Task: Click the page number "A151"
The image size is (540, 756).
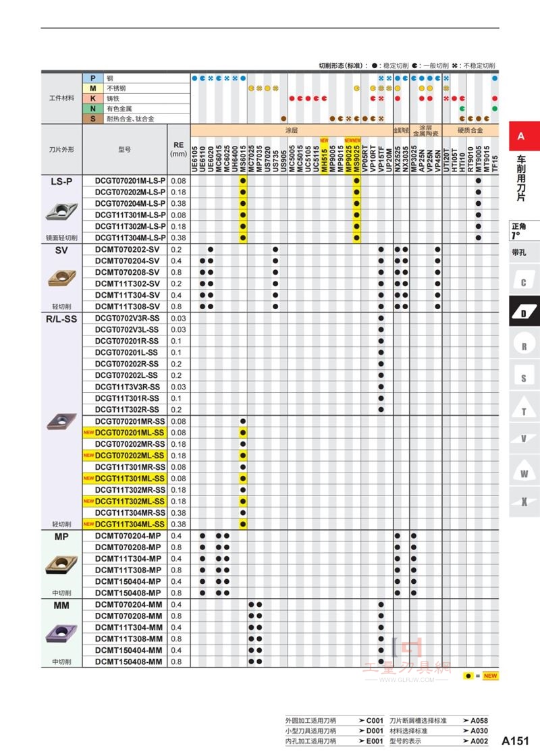Action: tap(516, 740)
